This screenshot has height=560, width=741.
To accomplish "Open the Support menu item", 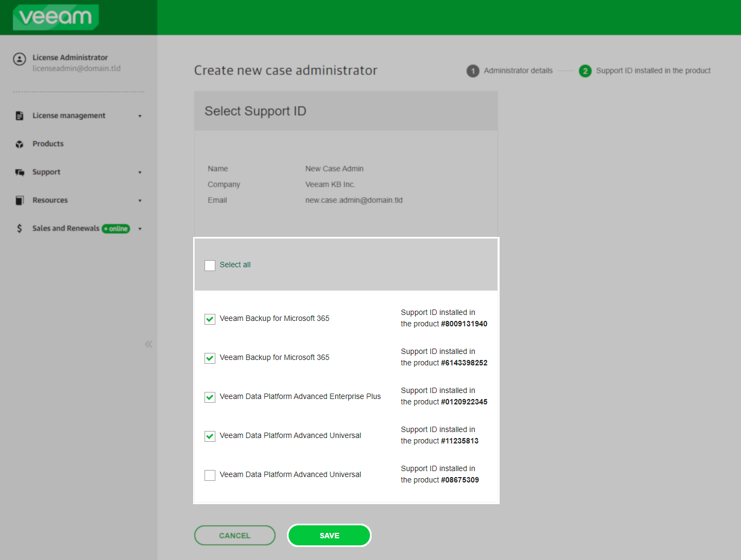I will point(46,172).
